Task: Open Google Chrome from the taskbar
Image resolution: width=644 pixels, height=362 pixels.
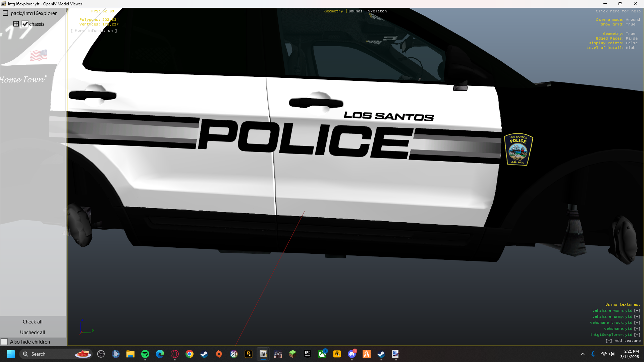Action: 190,354
